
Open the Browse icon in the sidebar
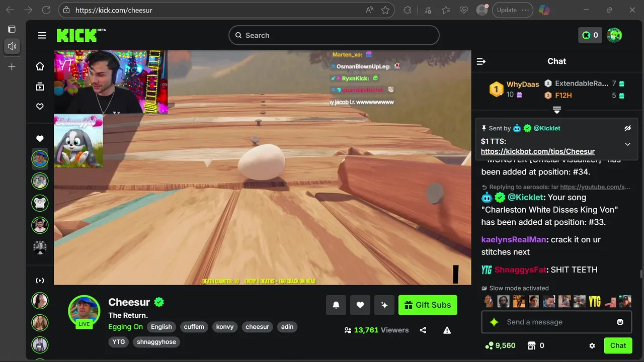[40, 86]
